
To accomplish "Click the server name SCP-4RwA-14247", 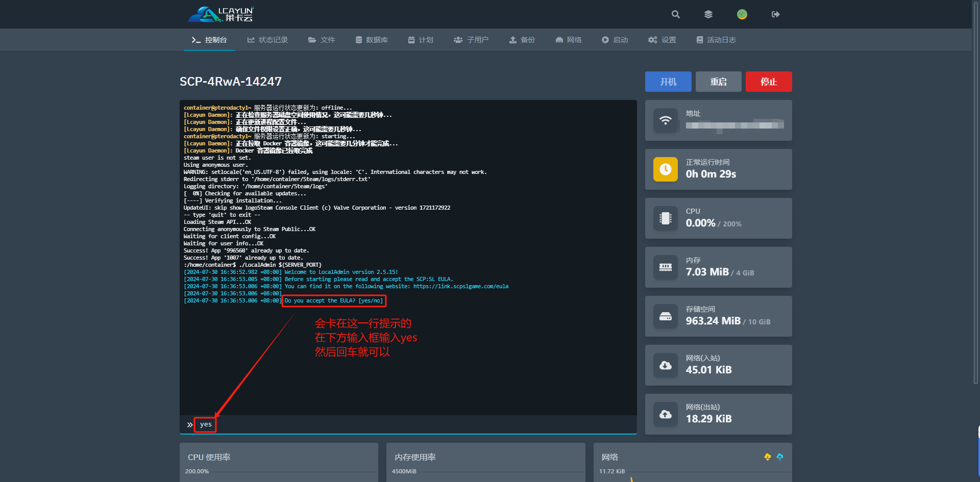I will pyautogui.click(x=231, y=82).
